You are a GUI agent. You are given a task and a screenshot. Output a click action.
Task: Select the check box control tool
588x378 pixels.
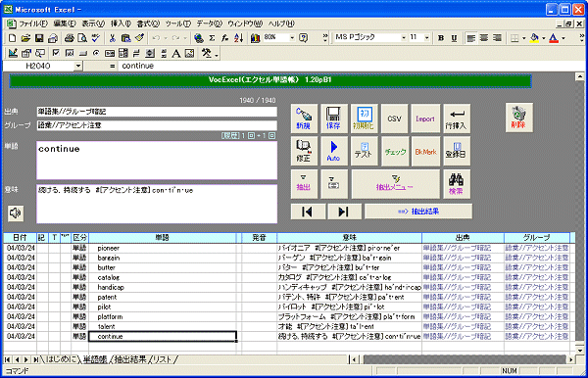[56, 53]
